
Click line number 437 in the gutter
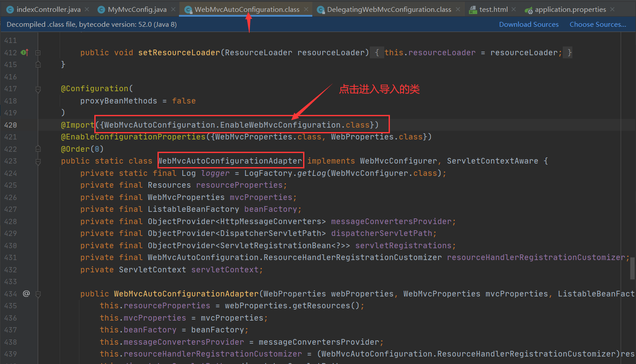[x=10, y=330]
